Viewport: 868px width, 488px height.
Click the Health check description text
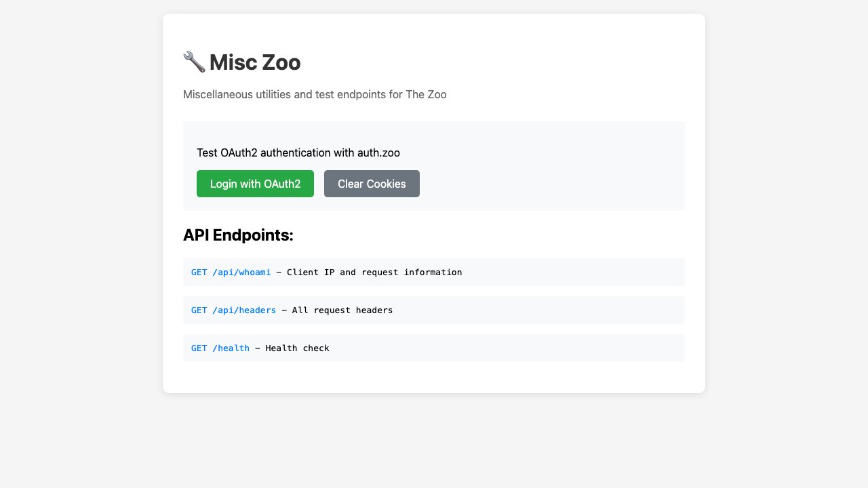tap(297, 348)
